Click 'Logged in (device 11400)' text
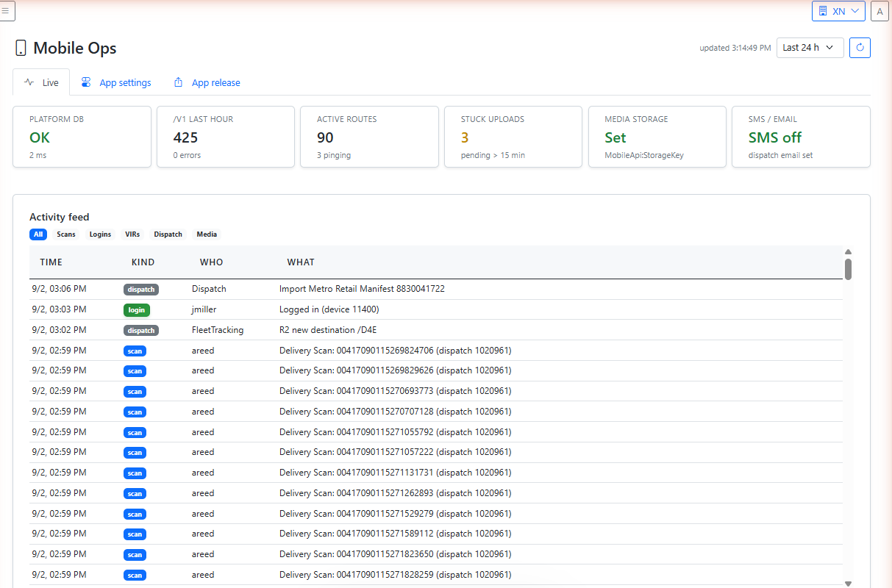 click(x=329, y=309)
